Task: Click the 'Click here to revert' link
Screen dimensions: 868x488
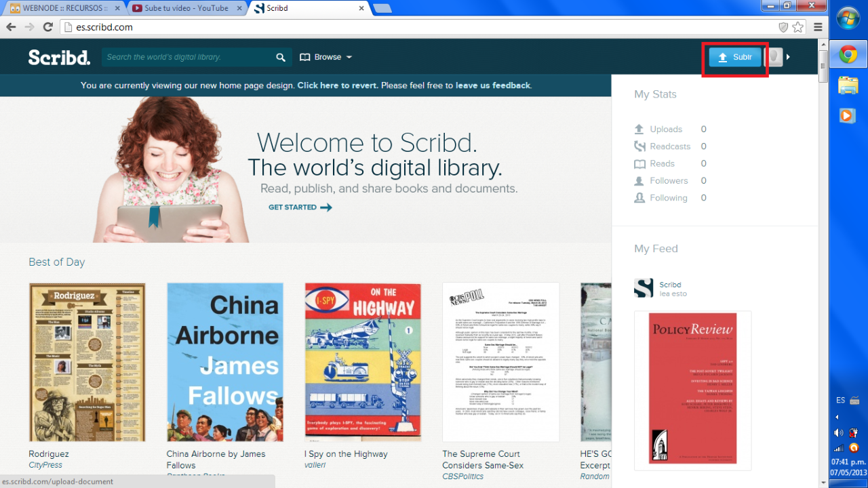Action: coord(337,85)
